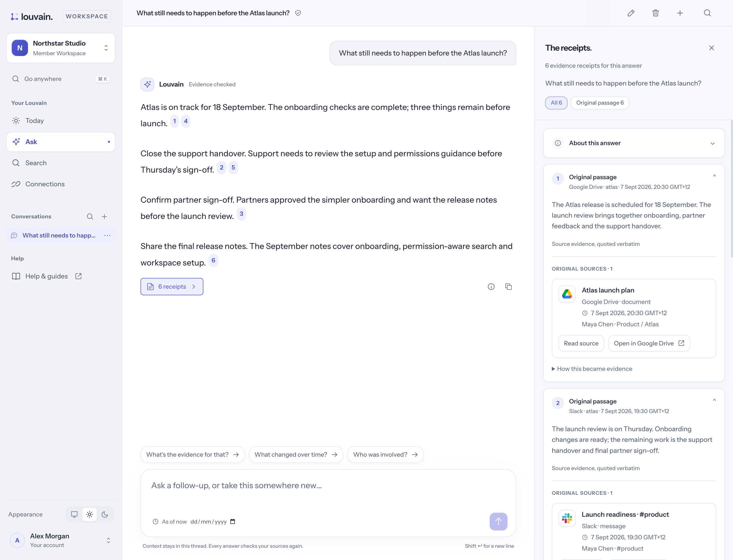Send the message with the arrow button
733x560 pixels.
[498, 521]
